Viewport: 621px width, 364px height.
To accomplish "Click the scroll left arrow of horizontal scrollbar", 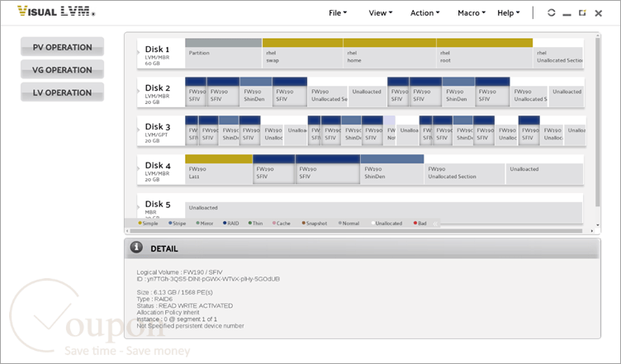I will pos(127,230).
